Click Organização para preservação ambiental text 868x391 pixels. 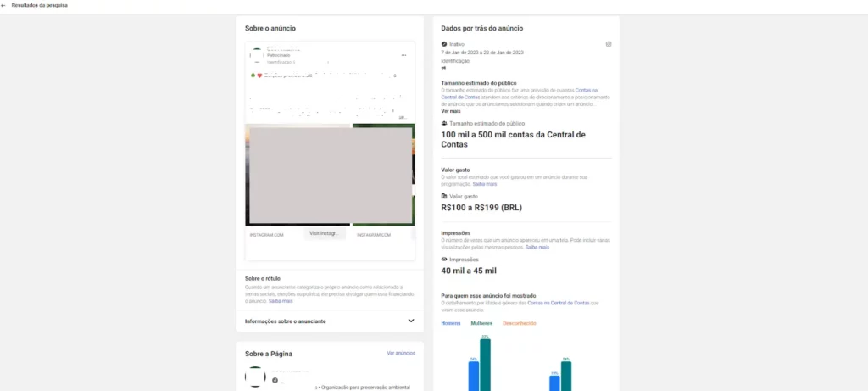[x=366, y=388]
